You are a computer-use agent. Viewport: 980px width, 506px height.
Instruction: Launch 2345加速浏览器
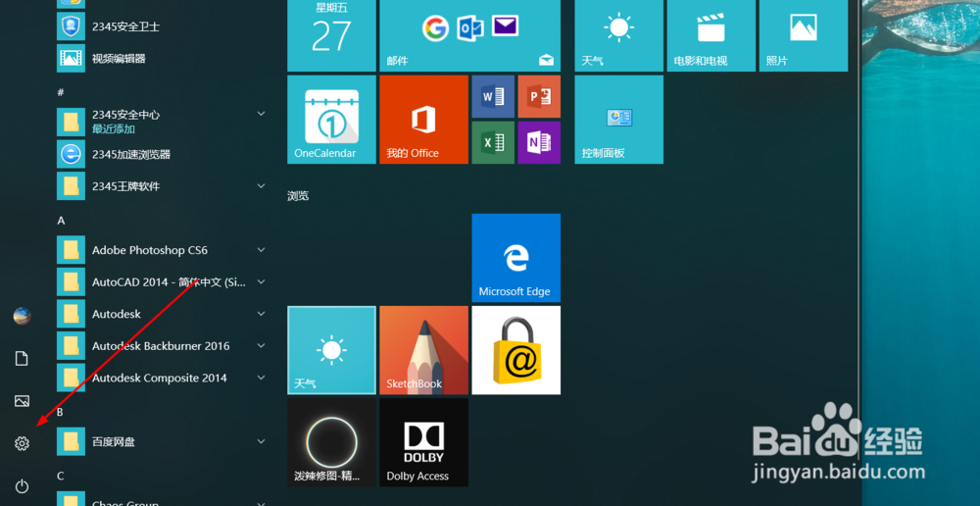coord(162,154)
